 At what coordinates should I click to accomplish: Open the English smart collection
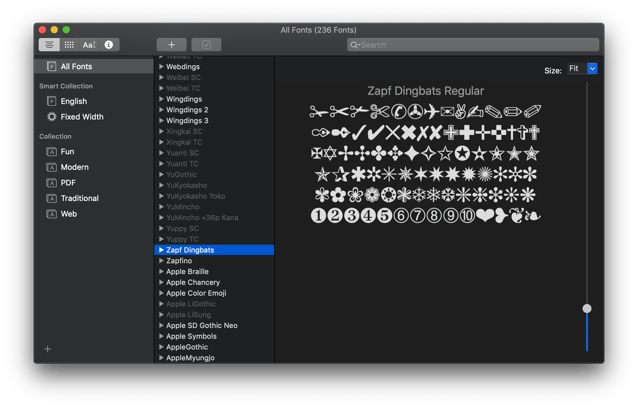pos(74,101)
